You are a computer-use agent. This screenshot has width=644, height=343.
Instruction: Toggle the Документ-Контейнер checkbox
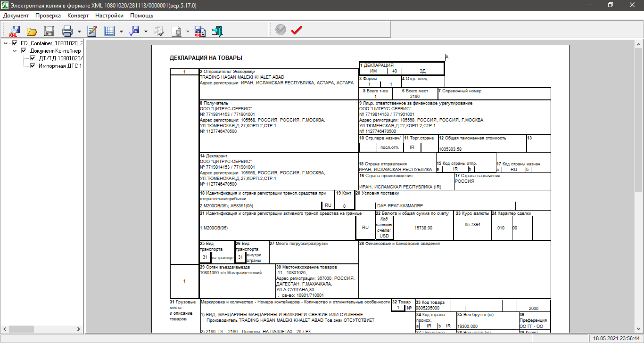(x=24, y=50)
